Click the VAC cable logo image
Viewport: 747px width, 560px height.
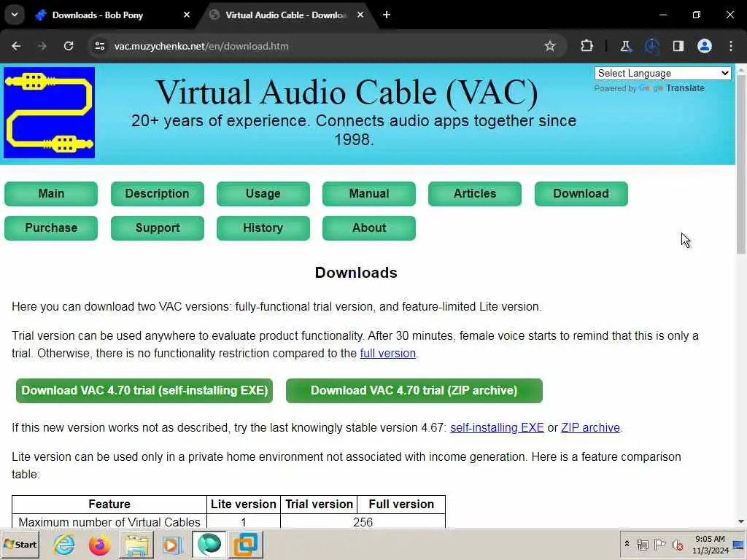pos(49,112)
